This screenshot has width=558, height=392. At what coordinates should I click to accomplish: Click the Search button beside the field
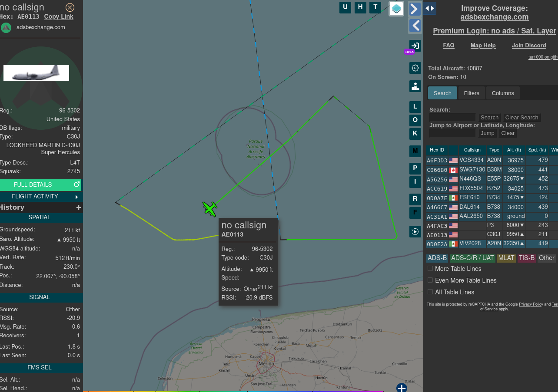pyautogui.click(x=489, y=117)
